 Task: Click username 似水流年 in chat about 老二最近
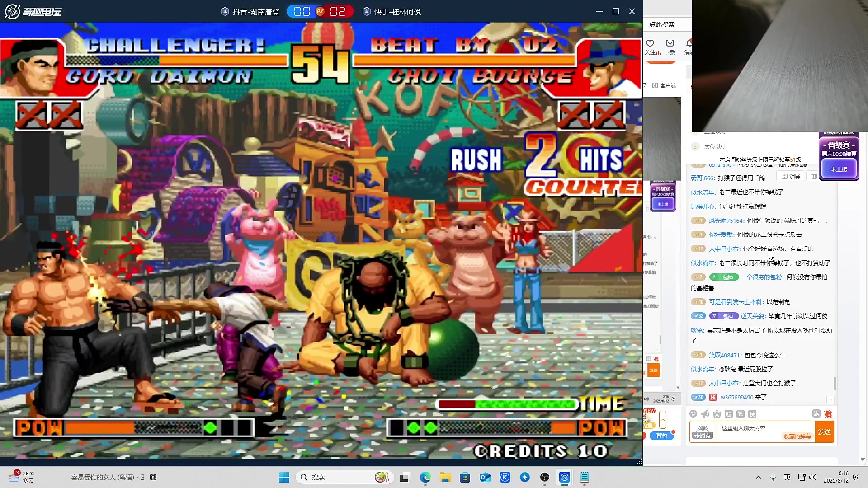tap(703, 192)
